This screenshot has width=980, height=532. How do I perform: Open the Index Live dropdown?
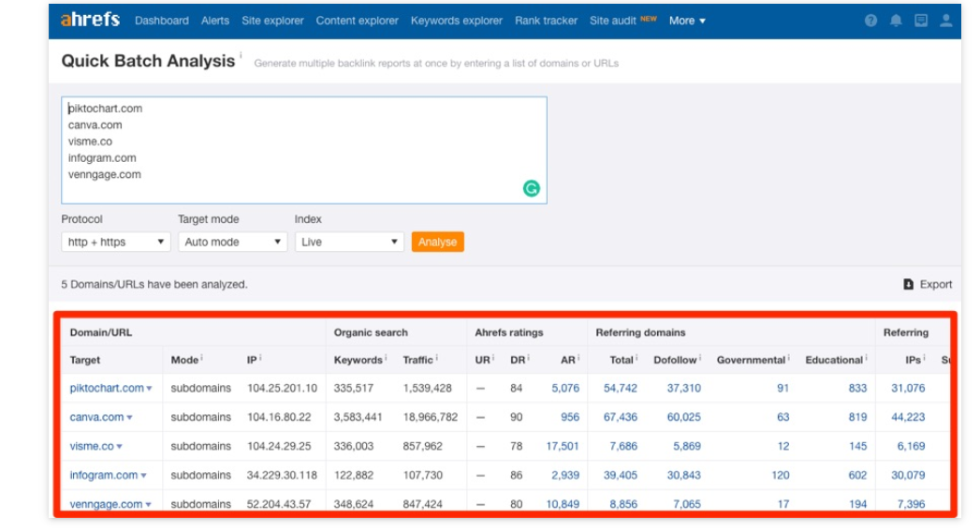(349, 242)
